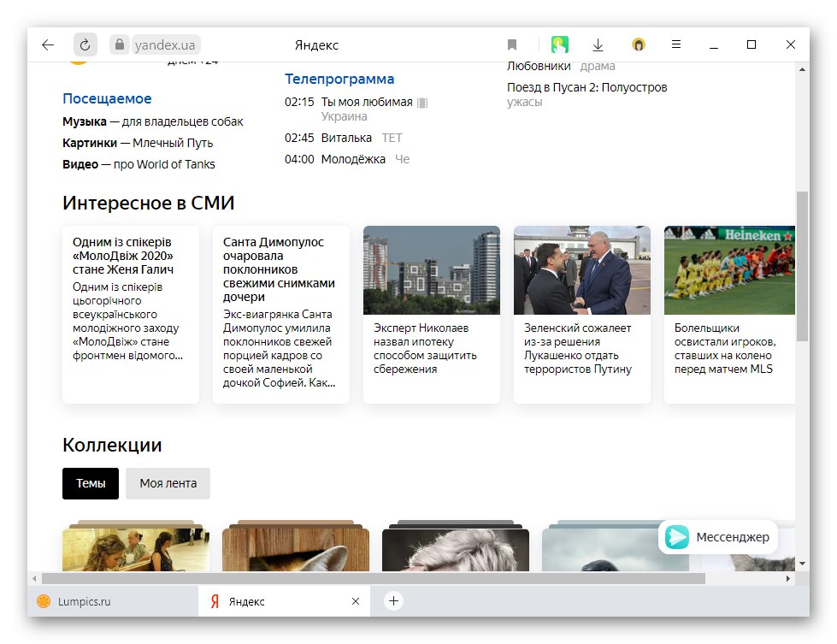Open the browser profile avatar

pyautogui.click(x=639, y=44)
